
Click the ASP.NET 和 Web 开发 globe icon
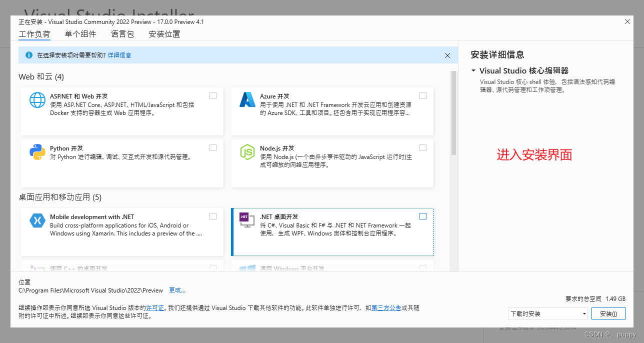coord(37,100)
